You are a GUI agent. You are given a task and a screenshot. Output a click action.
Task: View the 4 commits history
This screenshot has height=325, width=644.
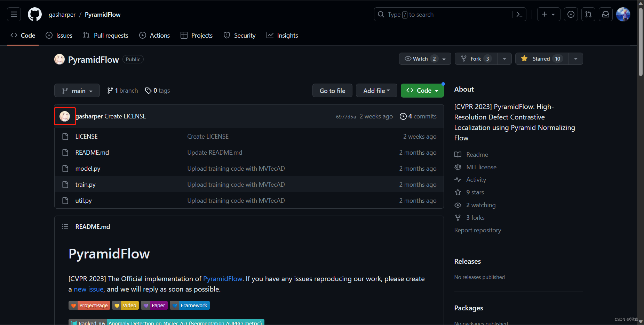click(x=418, y=116)
